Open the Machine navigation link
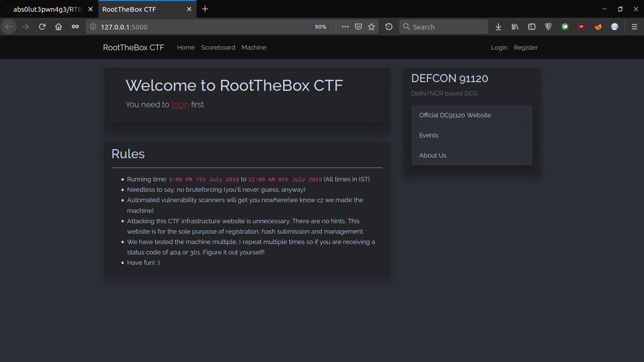The height and width of the screenshot is (362, 644). click(254, 48)
